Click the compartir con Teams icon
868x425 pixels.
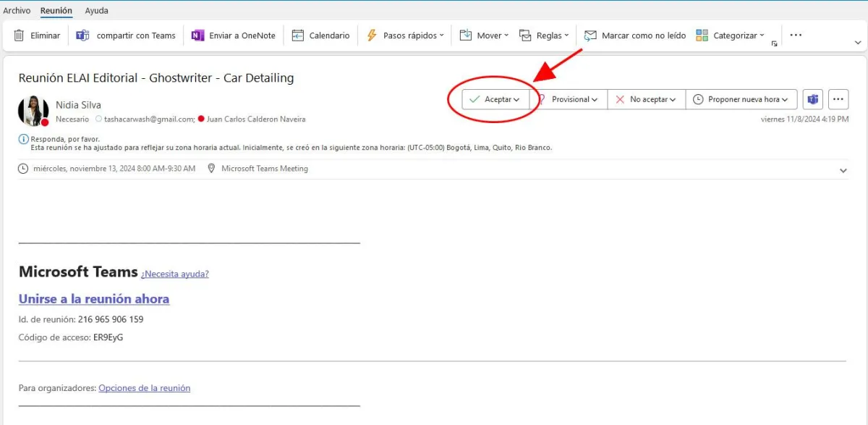[83, 35]
